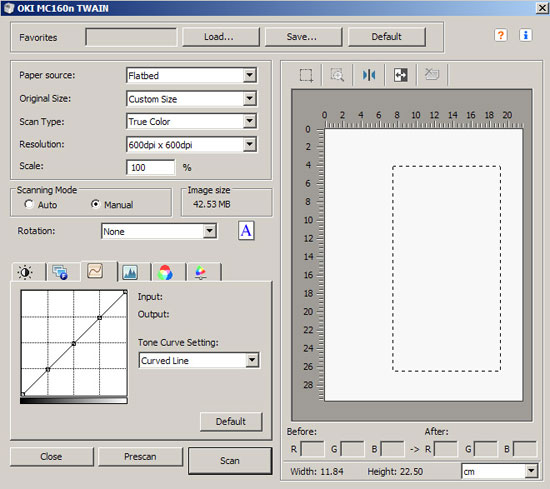550x489 pixels.
Task: Click the mirror flip image icon
Action: click(x=369, y=75)
